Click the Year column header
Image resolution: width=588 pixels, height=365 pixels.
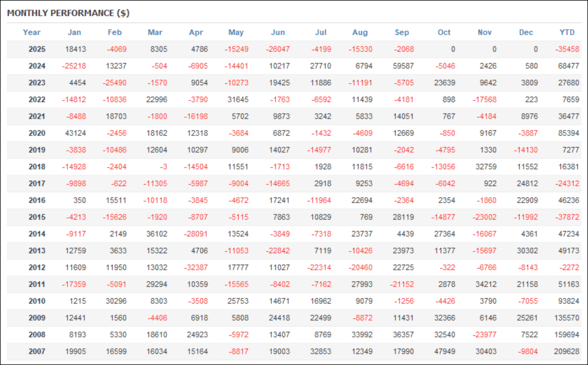(x=32, y=32)
